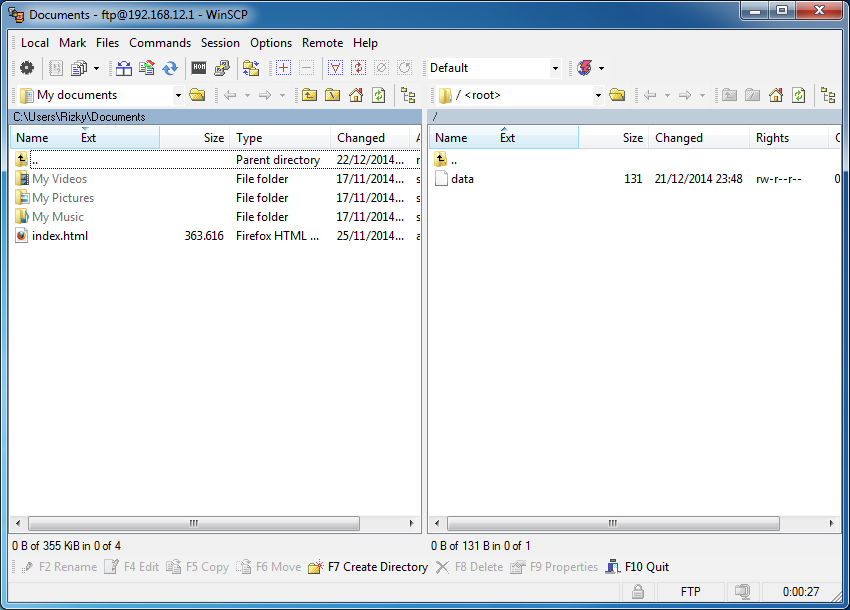Click the Open in PuTTY icon

[x=222, y=68]
